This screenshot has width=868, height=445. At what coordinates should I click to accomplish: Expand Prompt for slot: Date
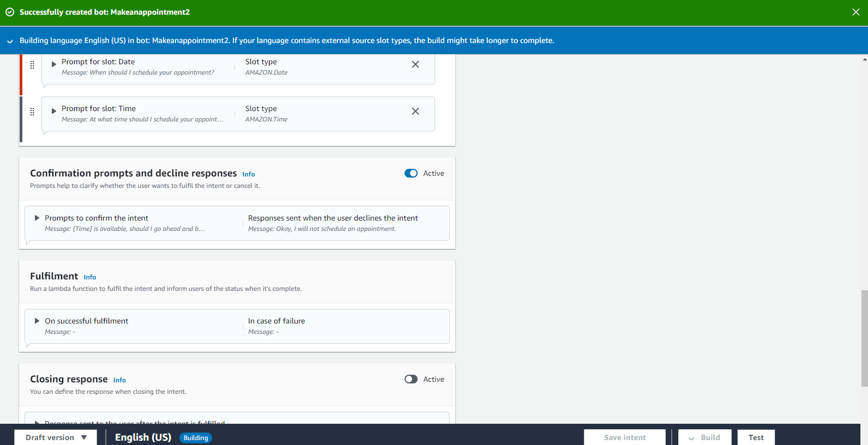pos(54,64)
